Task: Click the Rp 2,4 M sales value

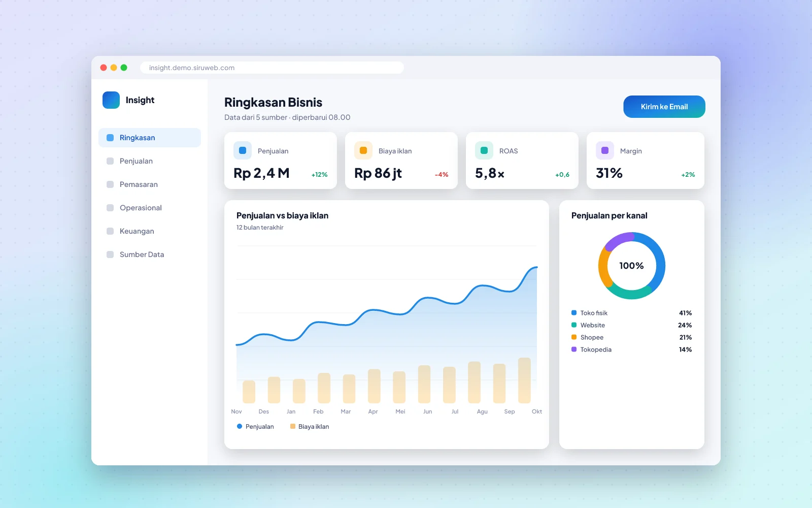Action: point(261,174)
